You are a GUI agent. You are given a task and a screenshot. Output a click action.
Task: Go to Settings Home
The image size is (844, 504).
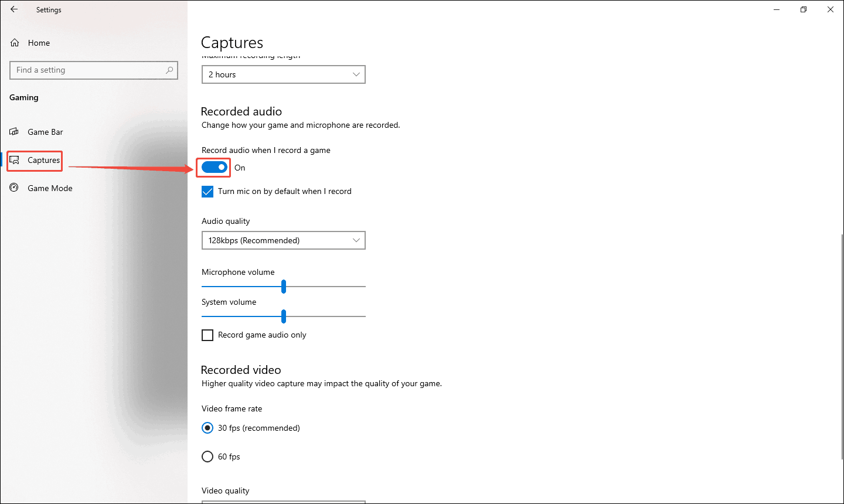[39, 42]
